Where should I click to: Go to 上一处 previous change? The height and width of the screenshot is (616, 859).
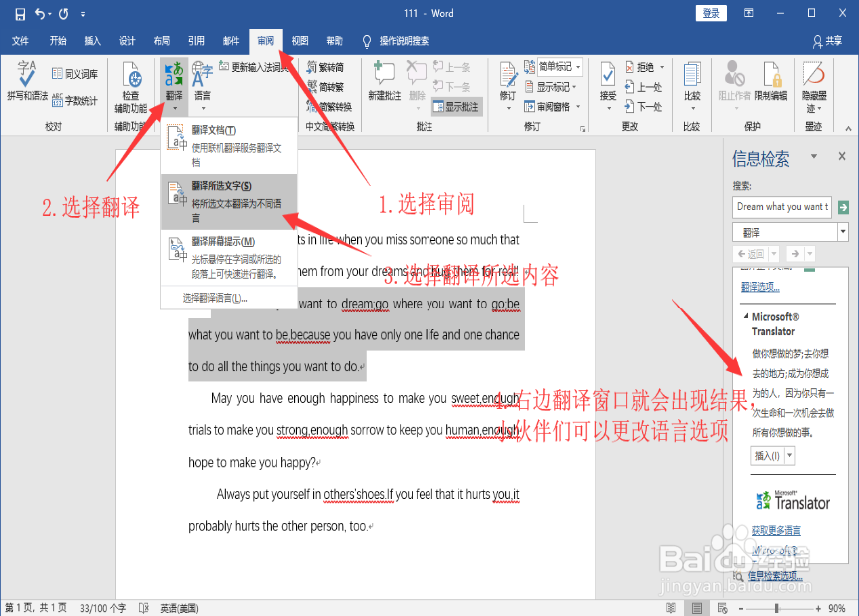click(x=643, y=87)
